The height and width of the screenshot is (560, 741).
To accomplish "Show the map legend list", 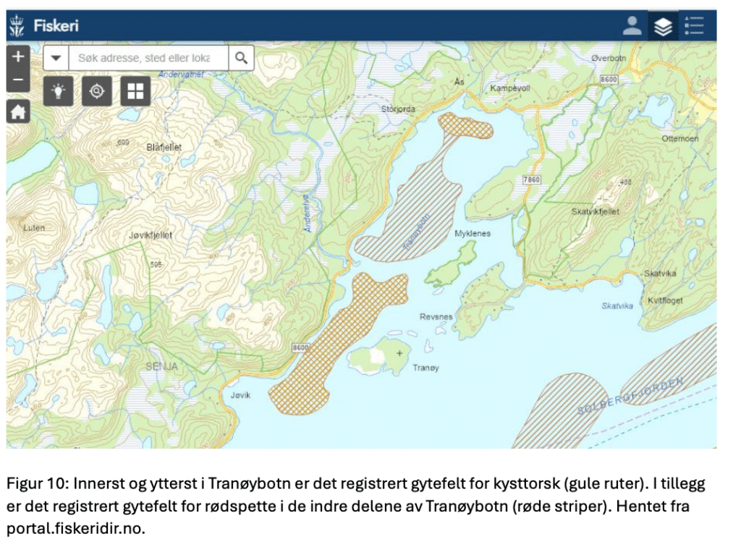I will tap(696, 27).
